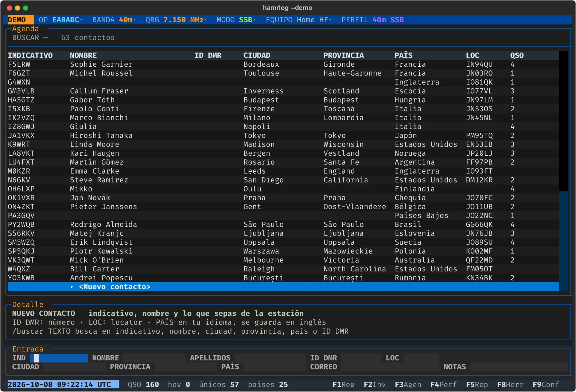Click the NOTAS input field
Image resolution: width=576 pixels, height=392 pixels.
[x=519, y=367]
